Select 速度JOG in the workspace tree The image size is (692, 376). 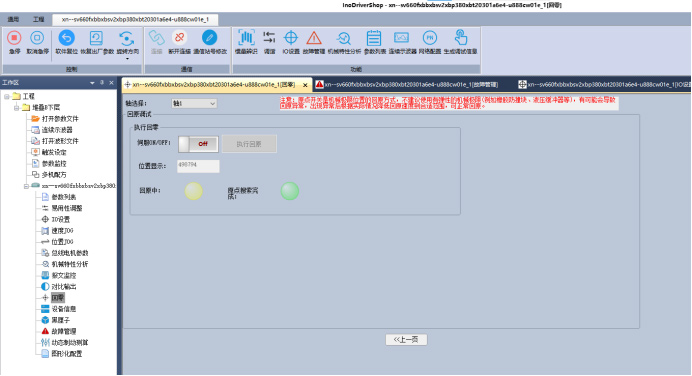[62, 230]
